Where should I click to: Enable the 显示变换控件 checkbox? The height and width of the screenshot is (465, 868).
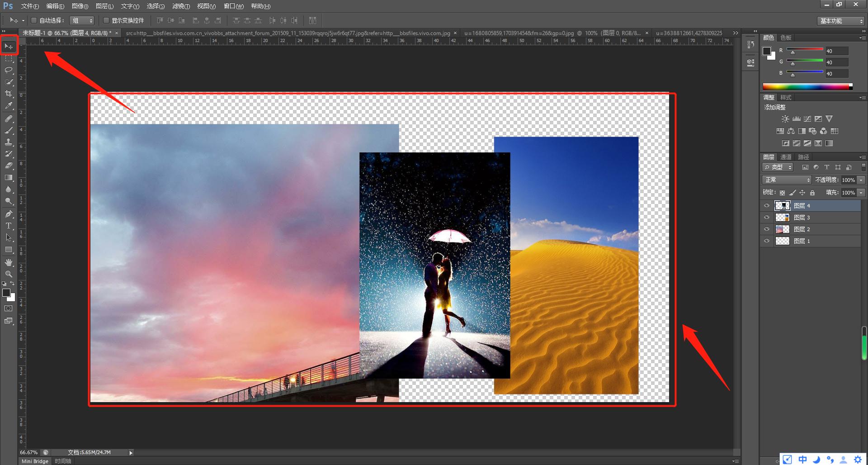click(106, 20)
